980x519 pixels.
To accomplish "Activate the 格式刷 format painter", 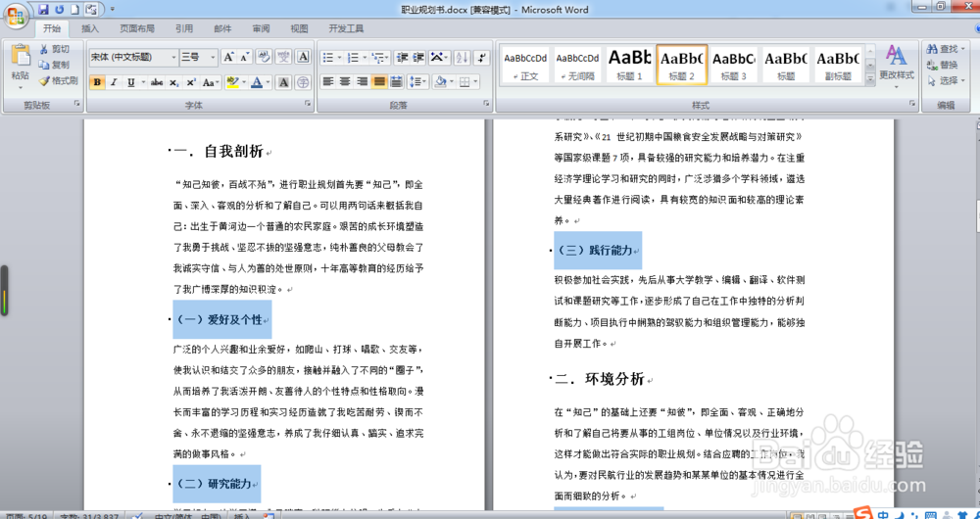I will (x=58, y=80).
